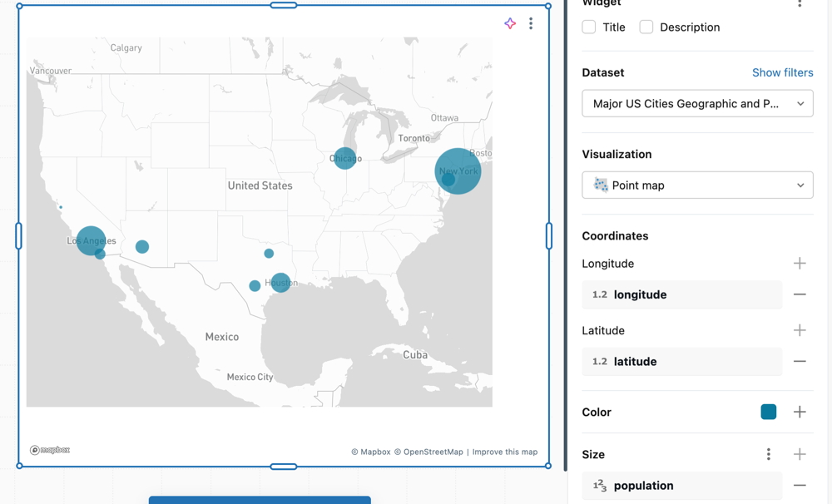This screenshot has height=504, width=832.
Task: Select the latitude field chip
Action: pyautogui.click(x=681, y=361)
